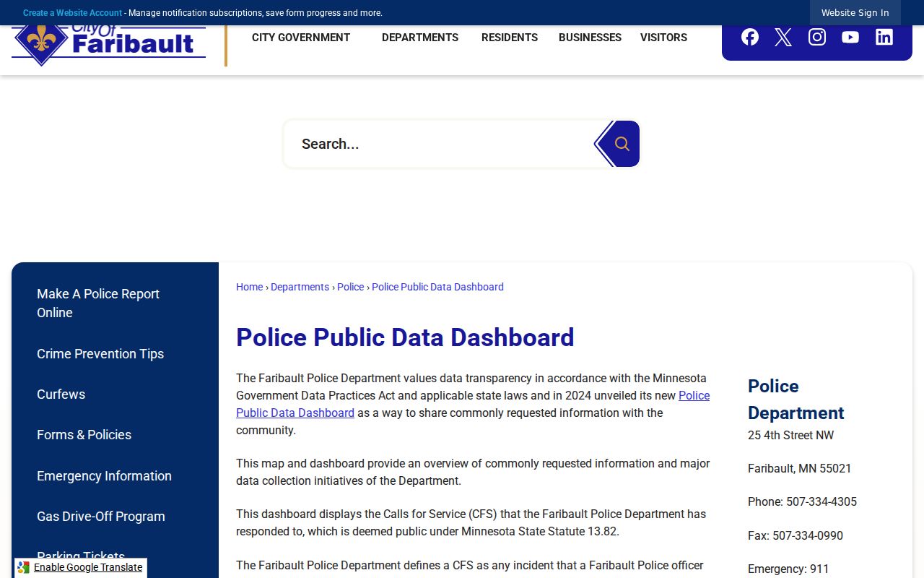924x578 pixels.
Task: Go to Police in the breadcrumb
Action: [x=351, y=287]
